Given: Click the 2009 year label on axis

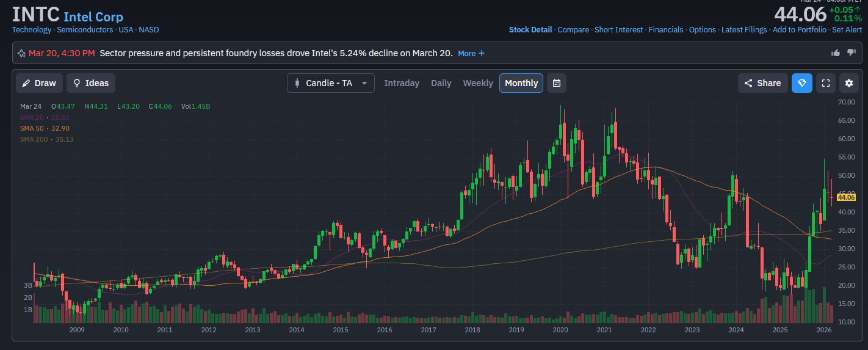Looking at the screenshot, I should 77,330.
